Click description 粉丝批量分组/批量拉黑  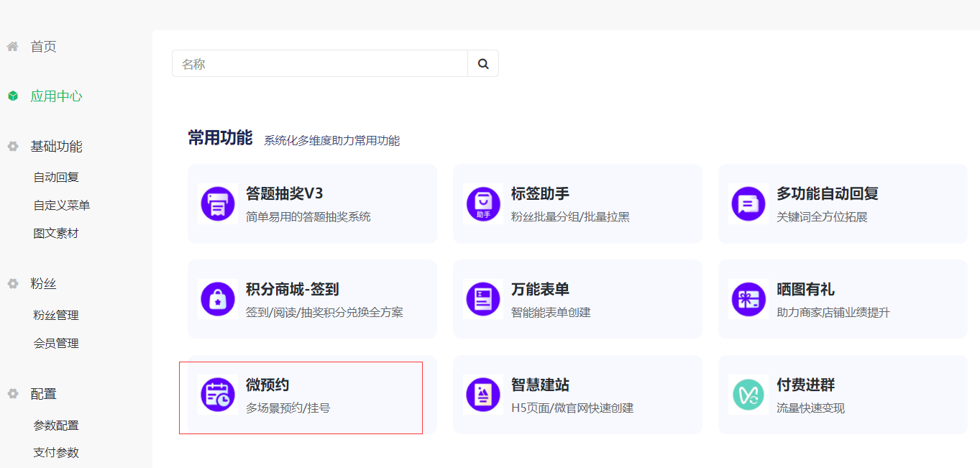click(x=570, y=216)
